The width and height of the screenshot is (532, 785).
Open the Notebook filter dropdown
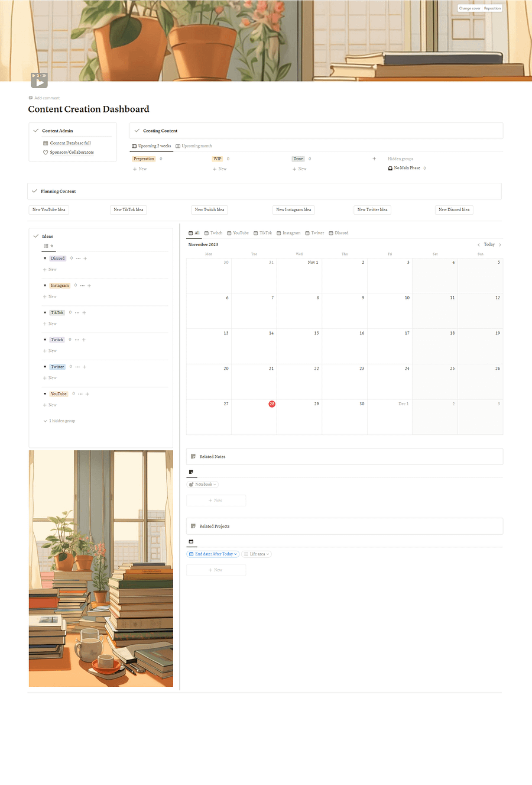[x=203, y=484]
